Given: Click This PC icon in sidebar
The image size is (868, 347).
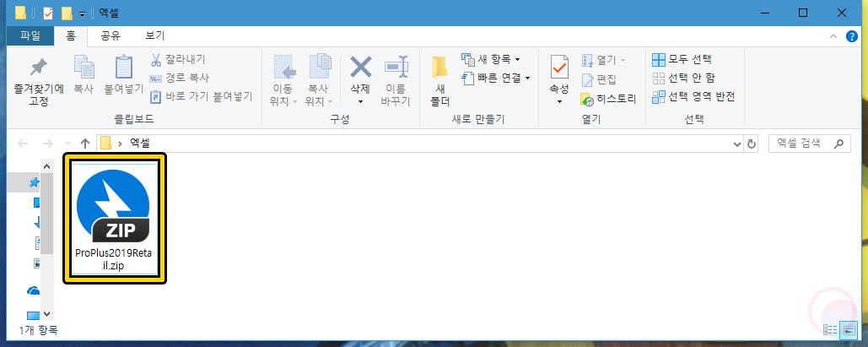Looking at the screenshot, I should tap(35, 316).
